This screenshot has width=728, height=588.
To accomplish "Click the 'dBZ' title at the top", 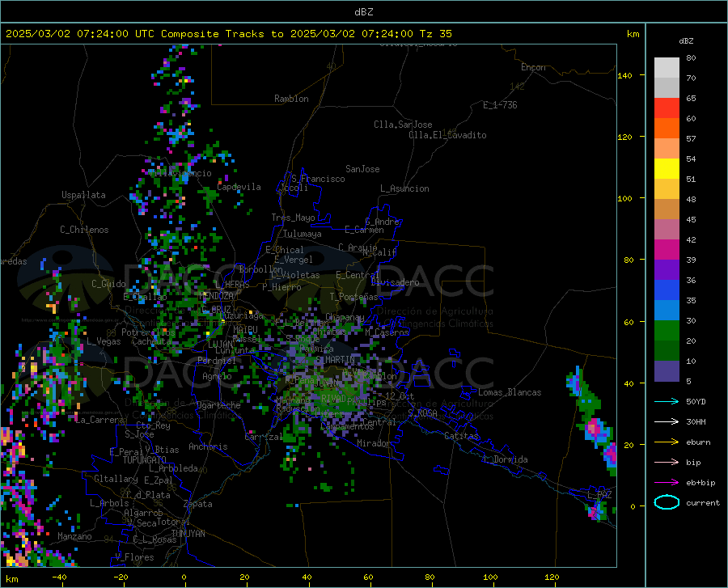I will (x=363, y=12).
